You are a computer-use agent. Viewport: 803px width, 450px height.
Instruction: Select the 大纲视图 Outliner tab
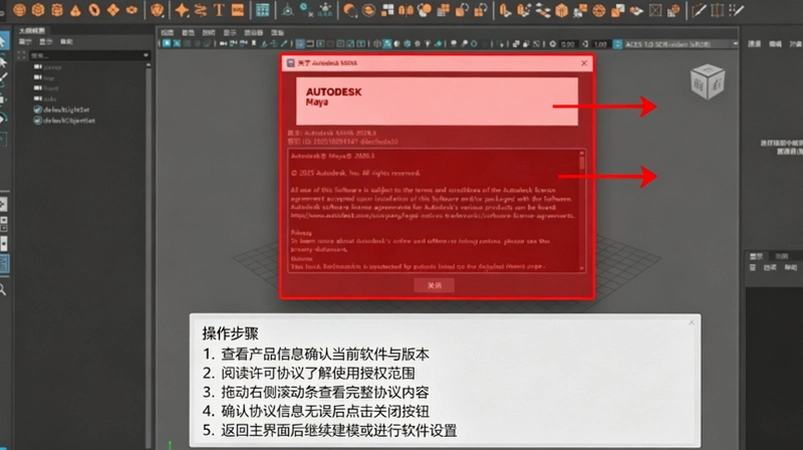[x=32, y=31]
